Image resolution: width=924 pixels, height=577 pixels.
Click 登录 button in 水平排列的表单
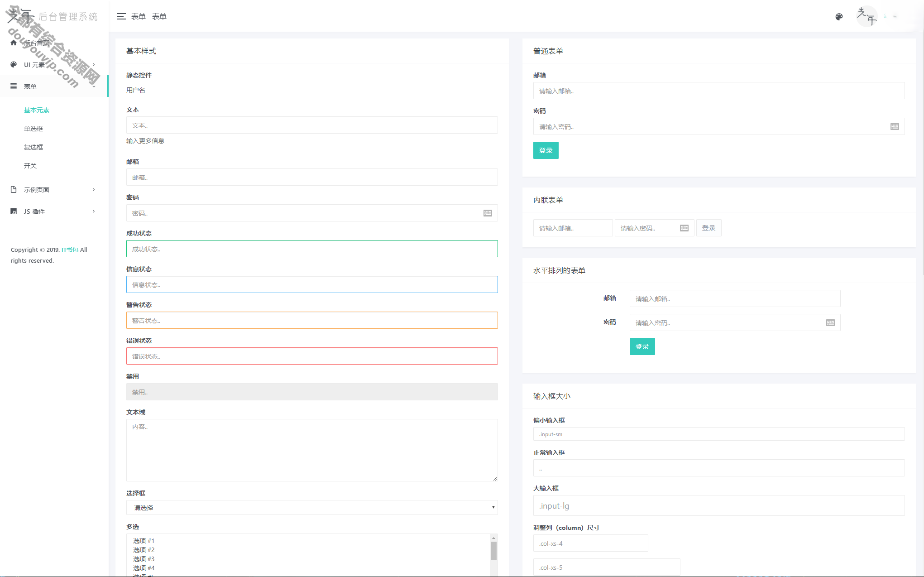[642, 346]
